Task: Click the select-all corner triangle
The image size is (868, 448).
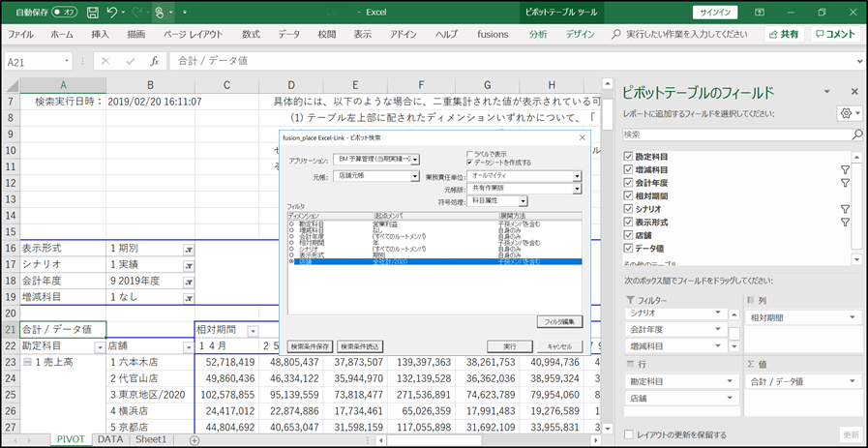Action: click(x=11, y=85)
